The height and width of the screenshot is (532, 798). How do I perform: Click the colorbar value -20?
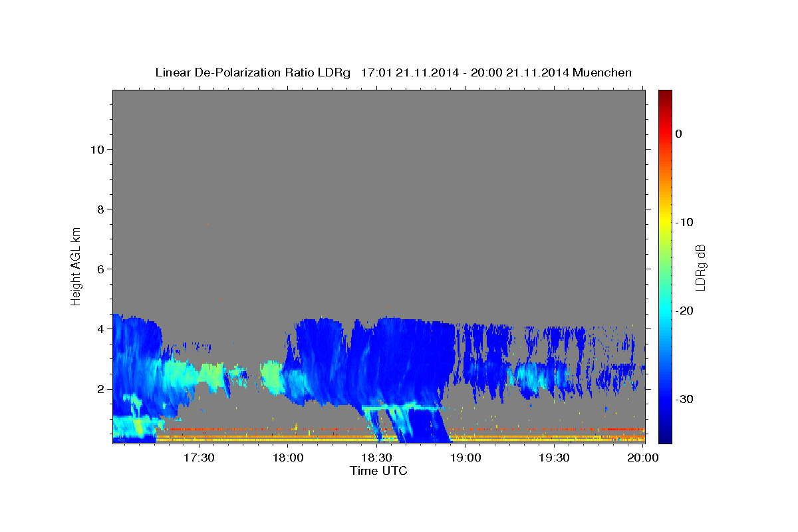coord(684,311)
